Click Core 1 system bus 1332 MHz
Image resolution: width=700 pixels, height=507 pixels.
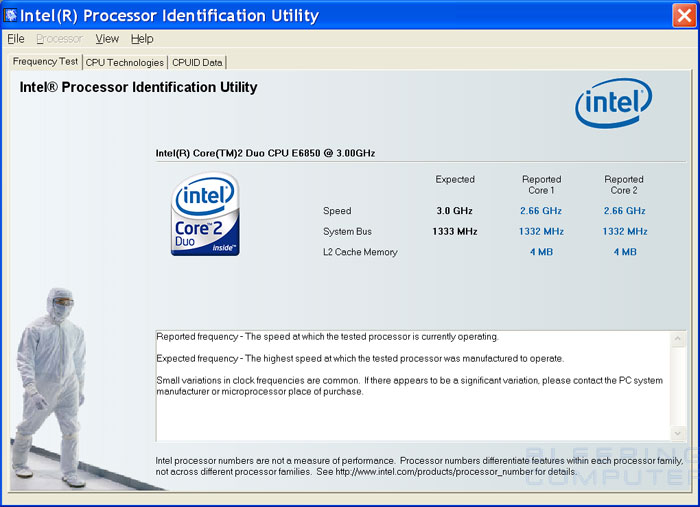point(541,232)
